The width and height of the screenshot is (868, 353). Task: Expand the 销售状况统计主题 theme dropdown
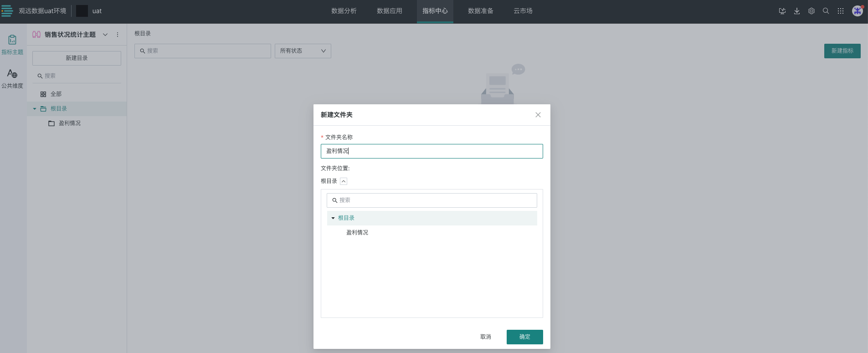tap(105, 35)
